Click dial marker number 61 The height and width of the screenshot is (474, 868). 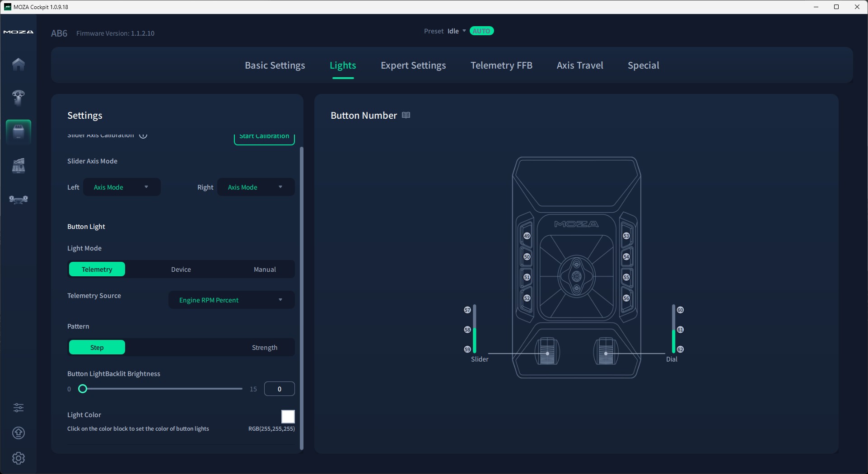pos(681,330)
